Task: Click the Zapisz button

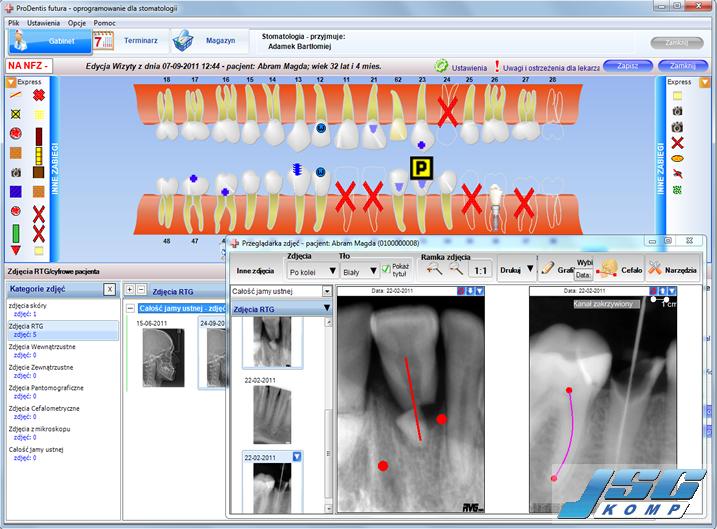Action: [x=627, y=66]
